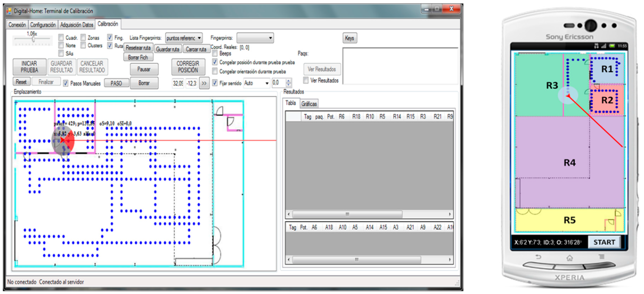Image resolution: width=644 pixels, height=294 pixels.
Task: Click the X coordinate input field showing 32,09
Action: 178,83
